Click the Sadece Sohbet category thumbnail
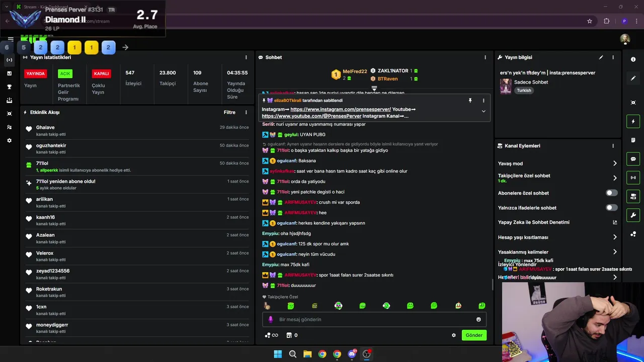 pyautogui.click(x=505, y=86)
